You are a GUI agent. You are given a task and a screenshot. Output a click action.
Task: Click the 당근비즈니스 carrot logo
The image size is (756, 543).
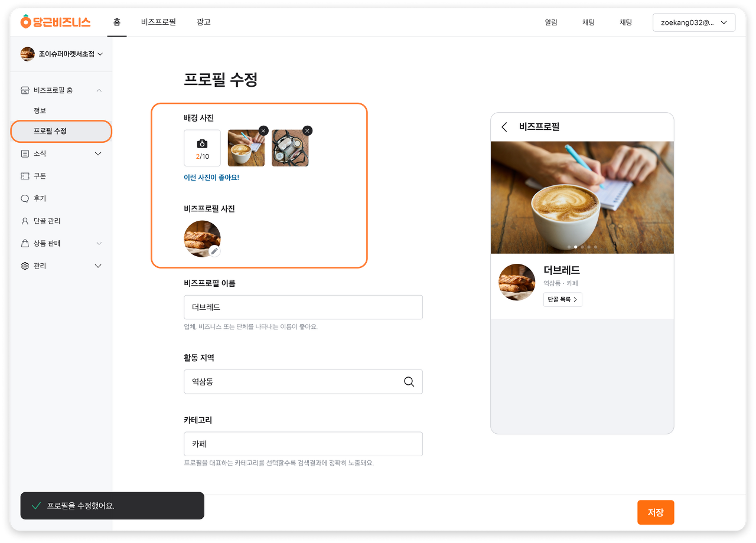tap(56, 22)
